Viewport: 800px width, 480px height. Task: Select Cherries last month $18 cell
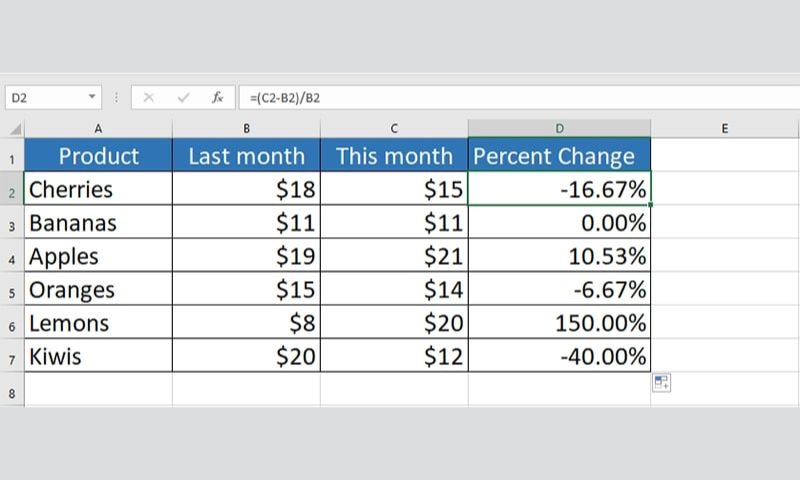tap(246, 189)
